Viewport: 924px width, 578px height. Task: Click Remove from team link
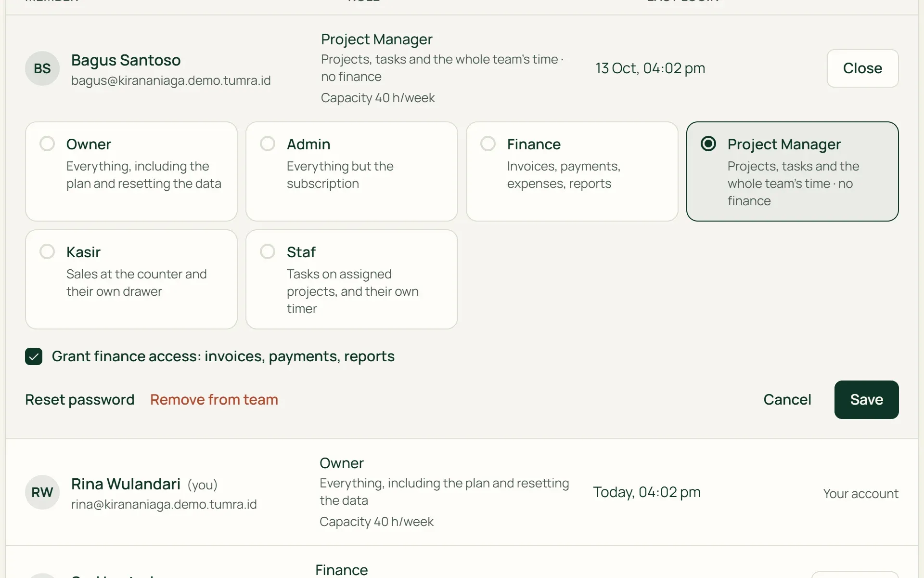214,400
